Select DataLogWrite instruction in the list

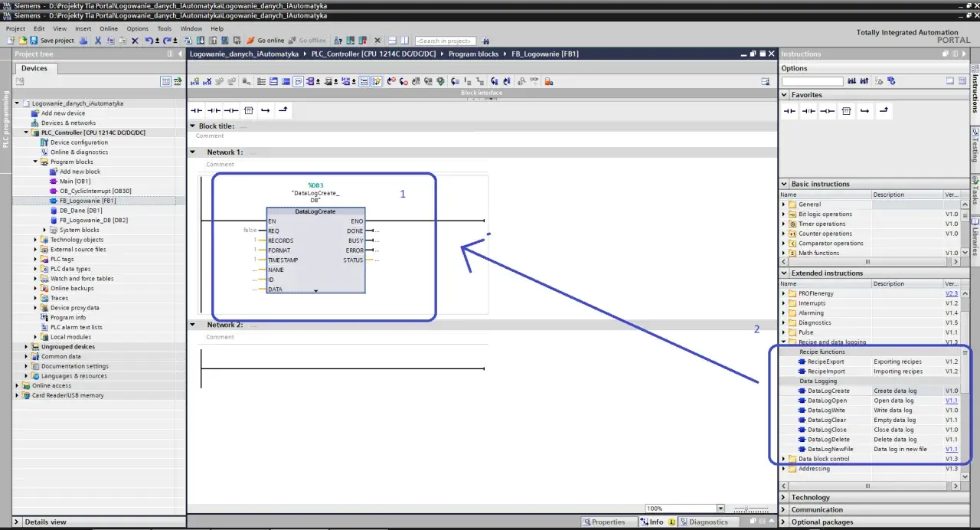click(x=827, y=410)
